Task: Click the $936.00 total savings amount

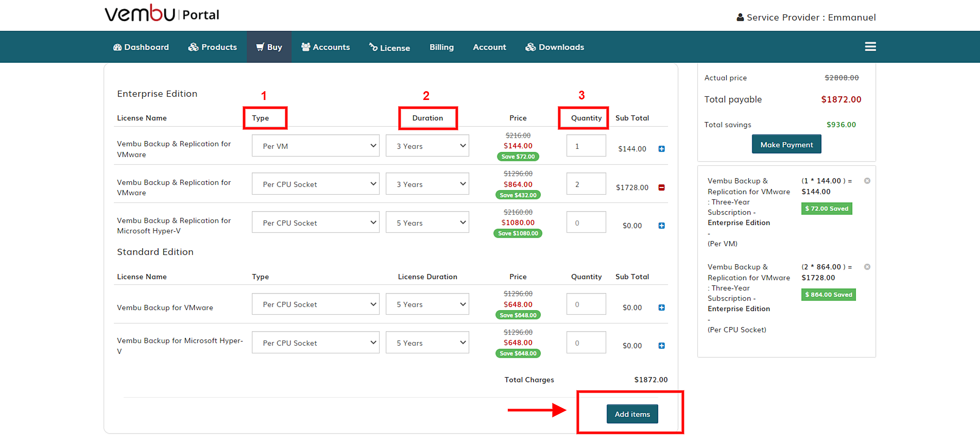Action: (841, 125)
